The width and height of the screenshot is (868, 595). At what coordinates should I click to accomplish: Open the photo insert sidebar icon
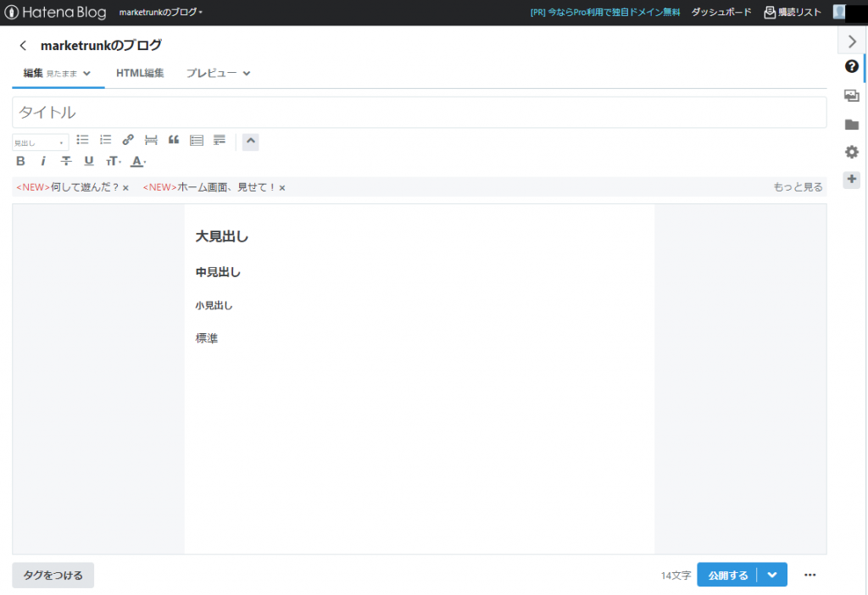[851, 96]
